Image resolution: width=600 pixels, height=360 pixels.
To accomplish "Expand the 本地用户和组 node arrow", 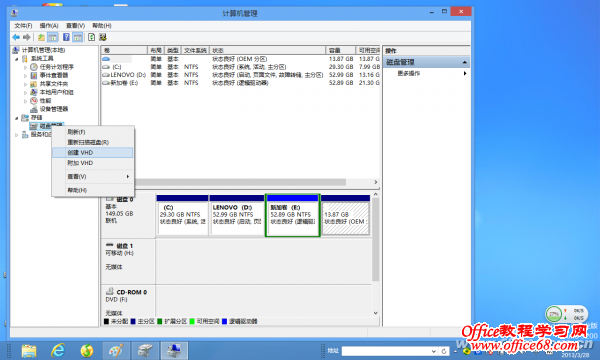I will (x=25, y=93).
